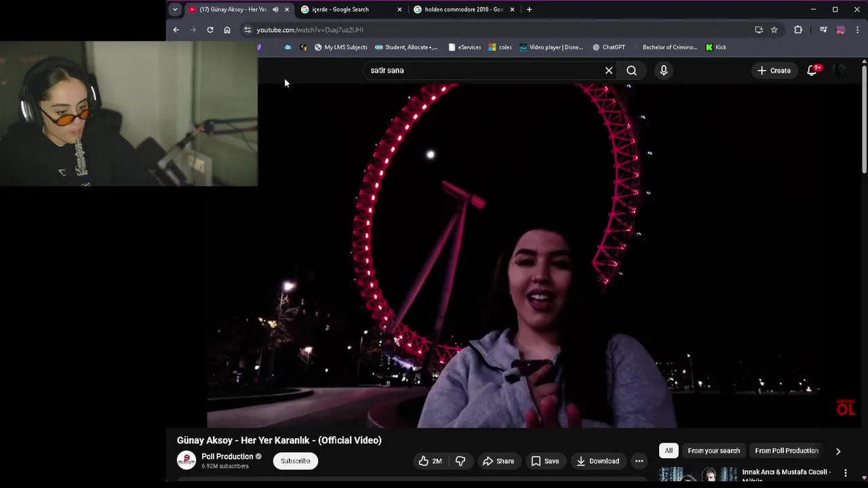Close the içerde Google Search tab
This screenshot has width=868, height=488.
coord(399,9)
